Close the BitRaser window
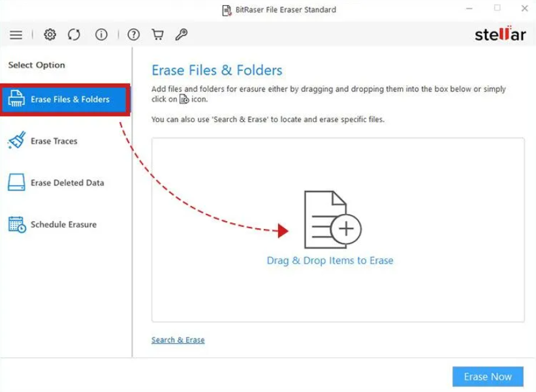Screen dimensions: 536x392 click(525, 8)
